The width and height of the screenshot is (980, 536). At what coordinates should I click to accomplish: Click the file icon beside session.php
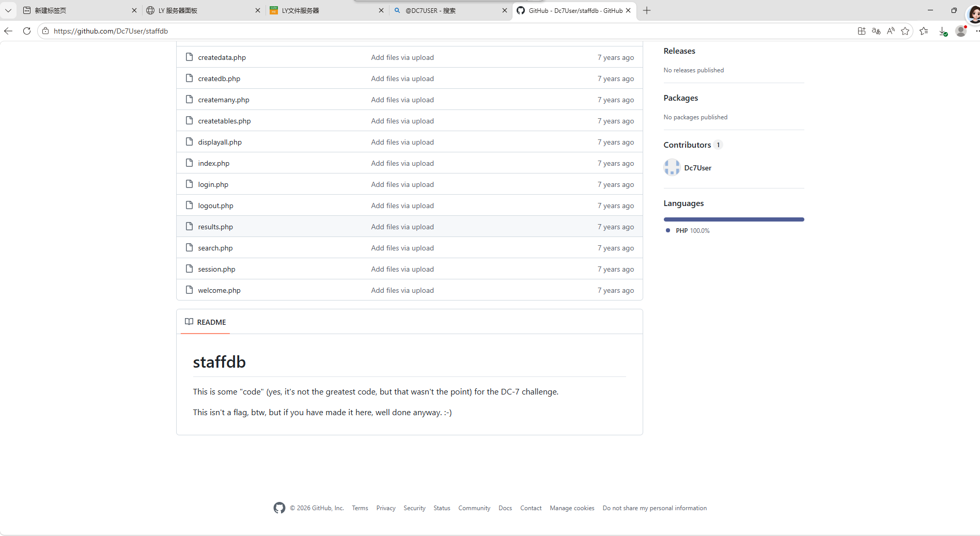[190, 269]
